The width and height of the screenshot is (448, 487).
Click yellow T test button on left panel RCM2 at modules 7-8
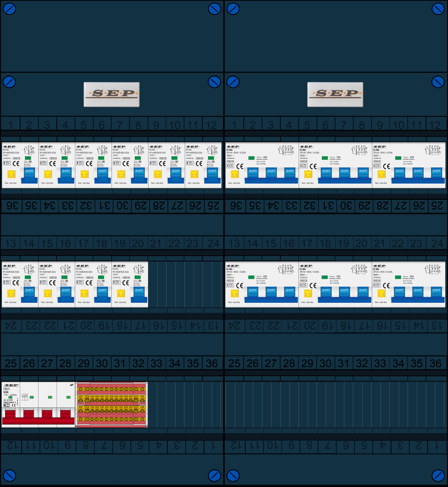click(121, 174)
